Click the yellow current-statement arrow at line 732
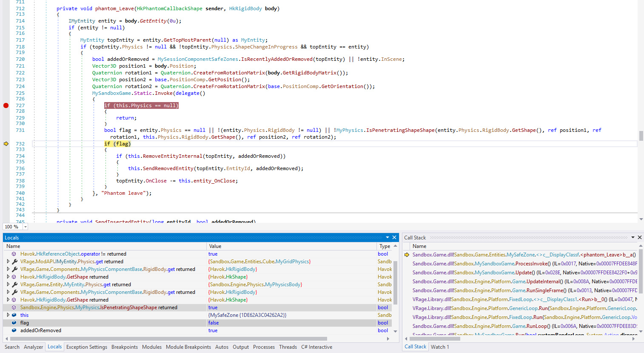Viewport: 644px width, 353px height. click(6, 144)
